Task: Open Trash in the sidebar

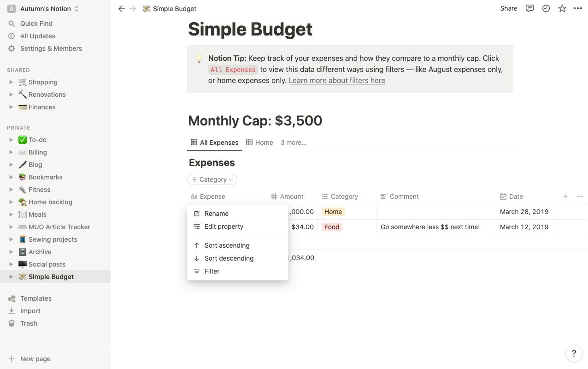Action: tap(29, 323)
